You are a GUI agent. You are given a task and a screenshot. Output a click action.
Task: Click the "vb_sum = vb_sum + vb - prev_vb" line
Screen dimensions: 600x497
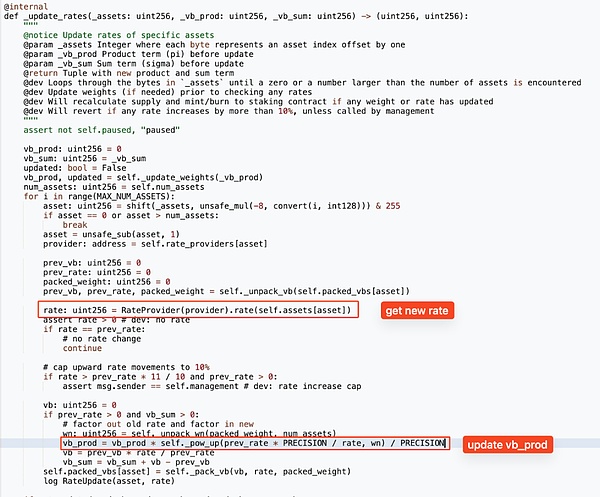click(x=136, y=462)
